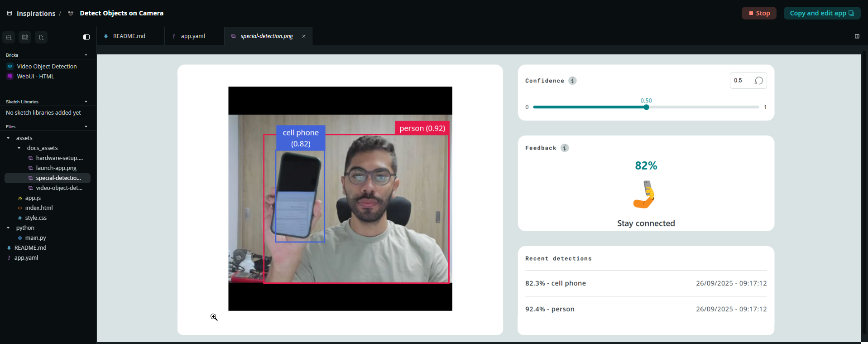Collapse the Bricks section
Screen dimensions: 868x344
(x=86, y=55)
